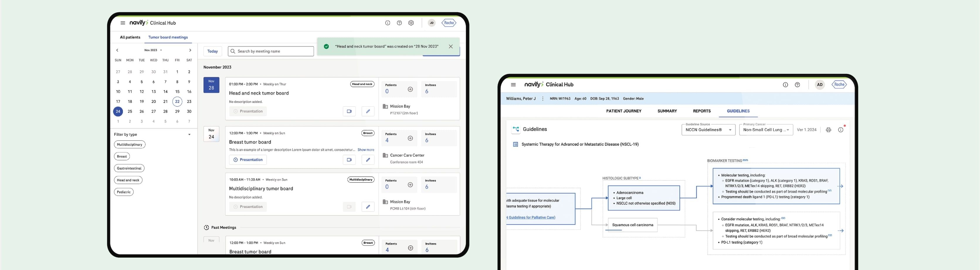Switch to REPORTS tab

pyautogui.click(x=701, y=111)
